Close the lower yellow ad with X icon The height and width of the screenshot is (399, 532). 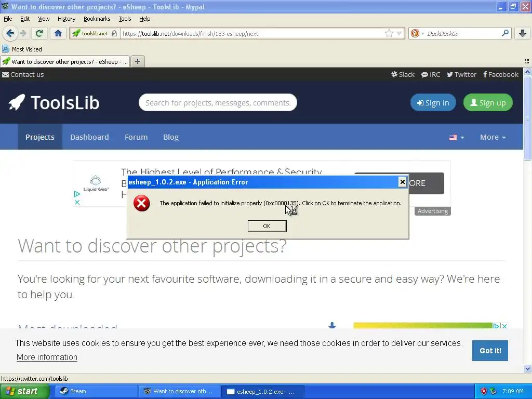click(504, 326)
